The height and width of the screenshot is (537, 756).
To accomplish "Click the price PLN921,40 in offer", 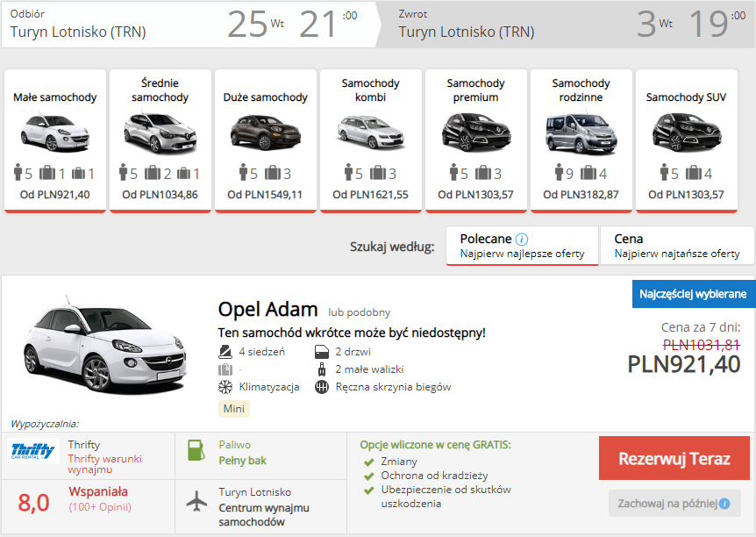I will [684, 364].
